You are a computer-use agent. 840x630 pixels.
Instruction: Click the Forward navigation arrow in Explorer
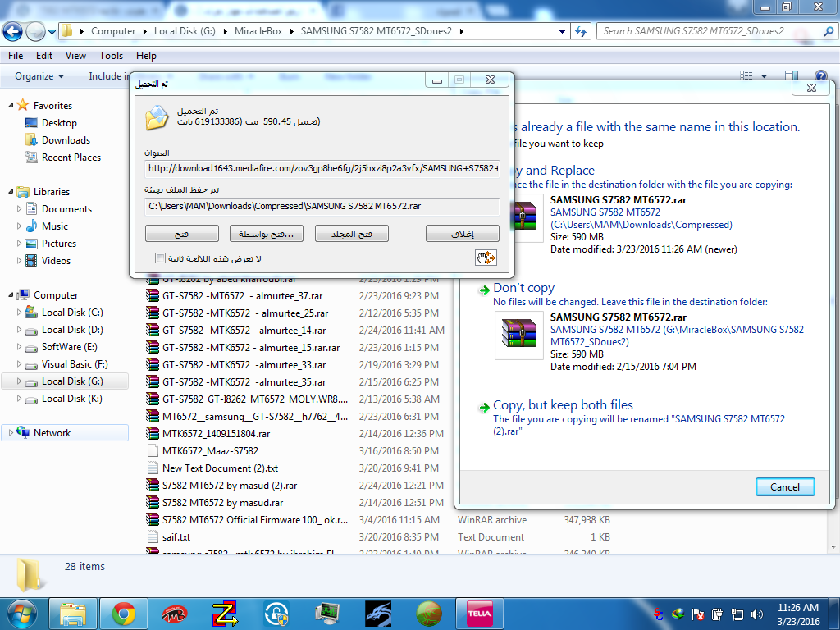pos(35,31)
